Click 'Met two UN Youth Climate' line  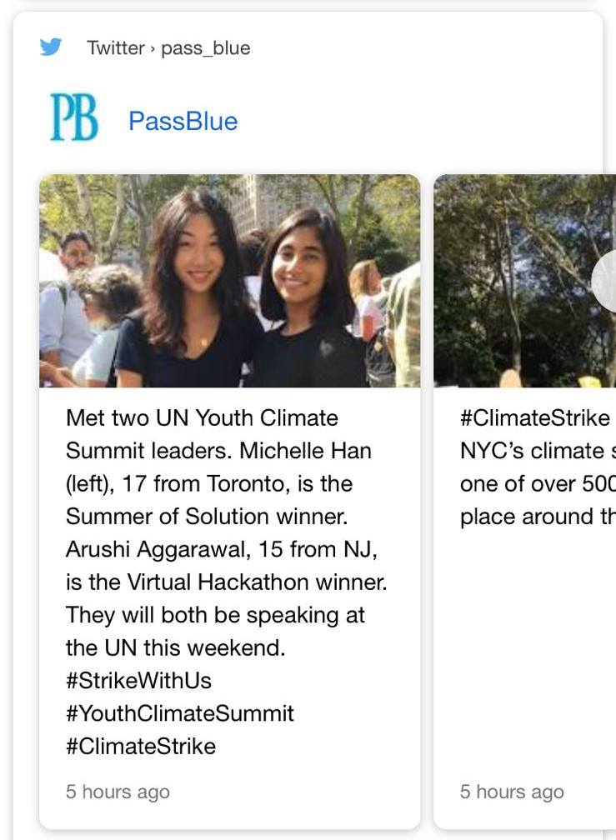202,417
